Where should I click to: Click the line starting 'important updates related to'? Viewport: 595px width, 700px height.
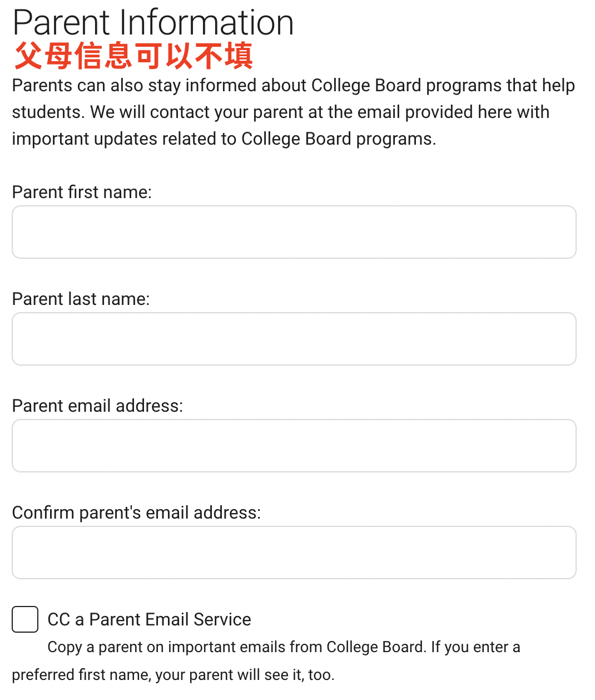[x=224, y=139]
